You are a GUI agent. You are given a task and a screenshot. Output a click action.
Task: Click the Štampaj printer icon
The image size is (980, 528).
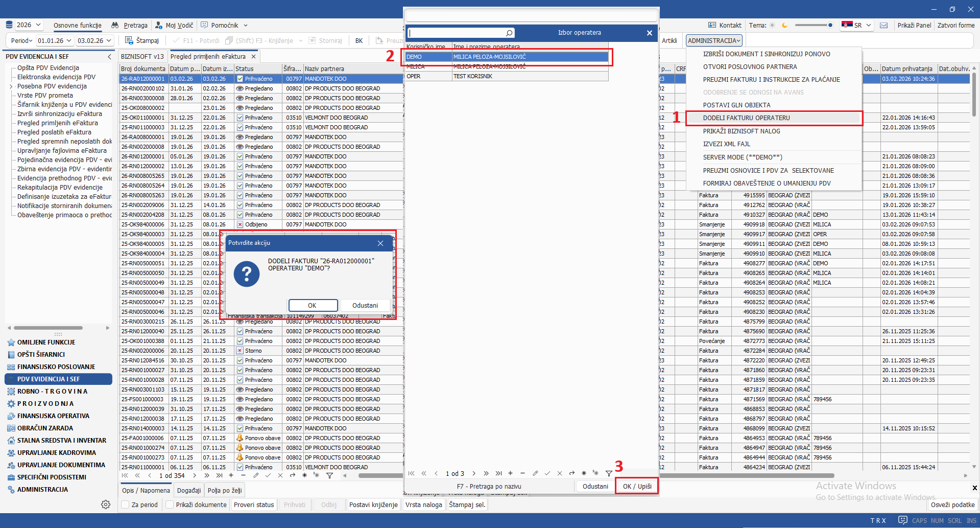pos(129,40)
